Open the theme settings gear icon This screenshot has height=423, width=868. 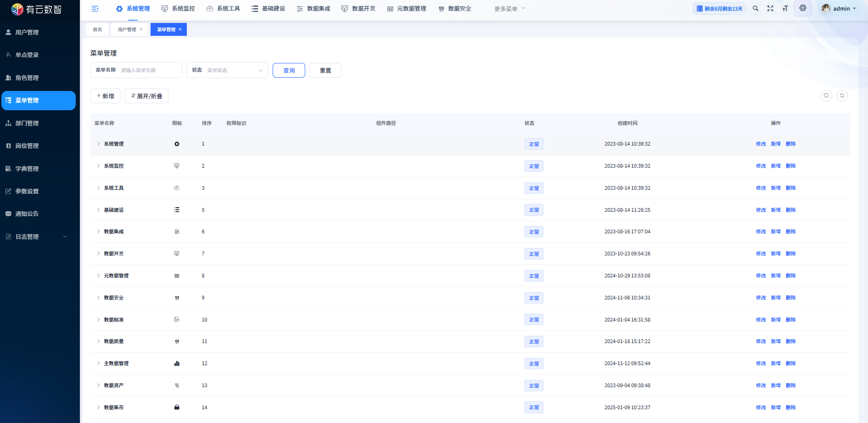(803, 8)
